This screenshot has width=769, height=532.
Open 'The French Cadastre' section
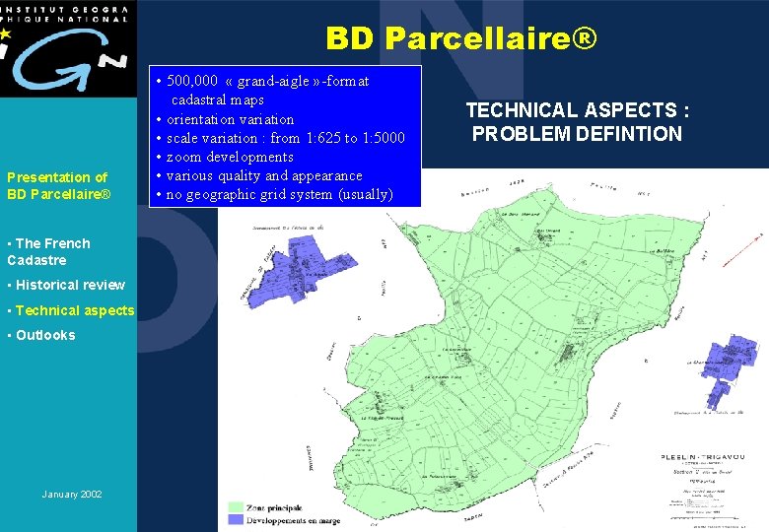[x=49, y=252]
